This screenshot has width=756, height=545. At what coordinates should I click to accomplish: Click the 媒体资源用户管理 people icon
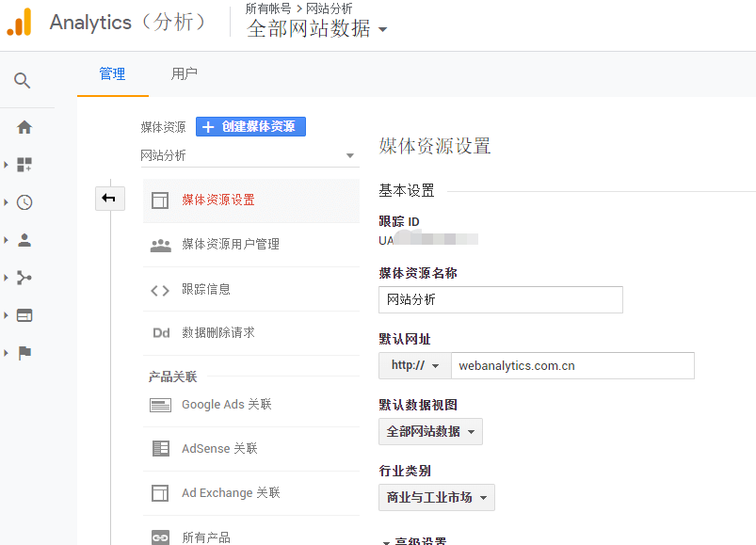(161, 246)
